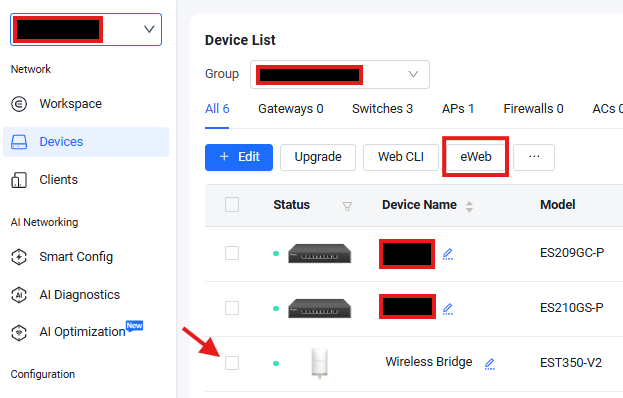Click the online status dot for ES210GS-P

pyautogui.click(x=276, y=309)
